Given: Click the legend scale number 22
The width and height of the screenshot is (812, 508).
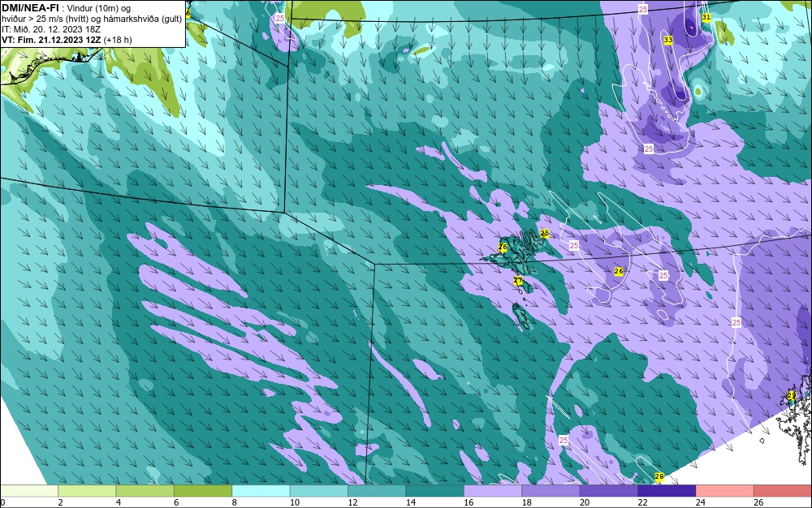Looking at the screenshot, I should point(642,502).
